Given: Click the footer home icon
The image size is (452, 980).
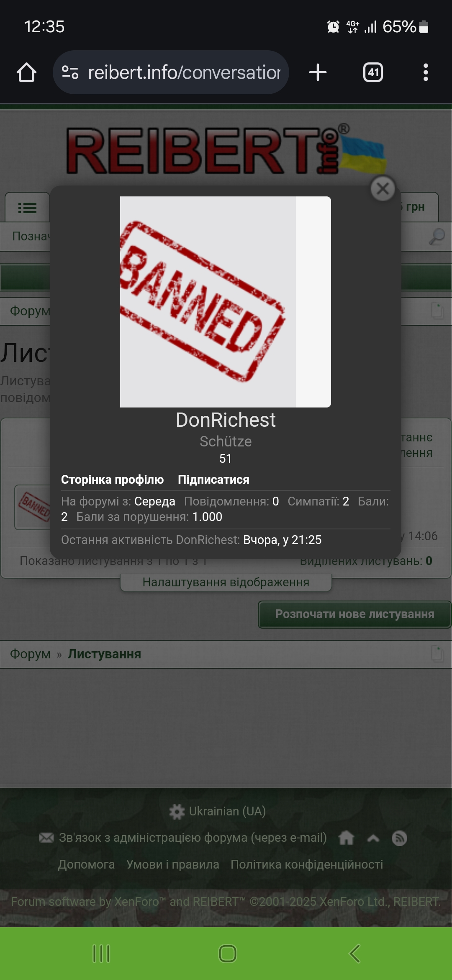Looking at the screenshot, I should pyautogui.click(x=346, y=838).
